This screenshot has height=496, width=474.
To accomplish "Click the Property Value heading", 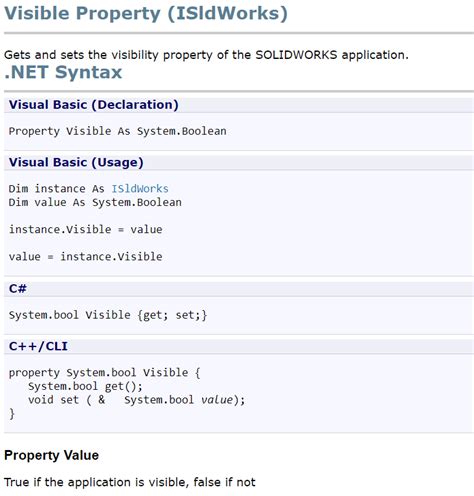I will coord(51,455).
